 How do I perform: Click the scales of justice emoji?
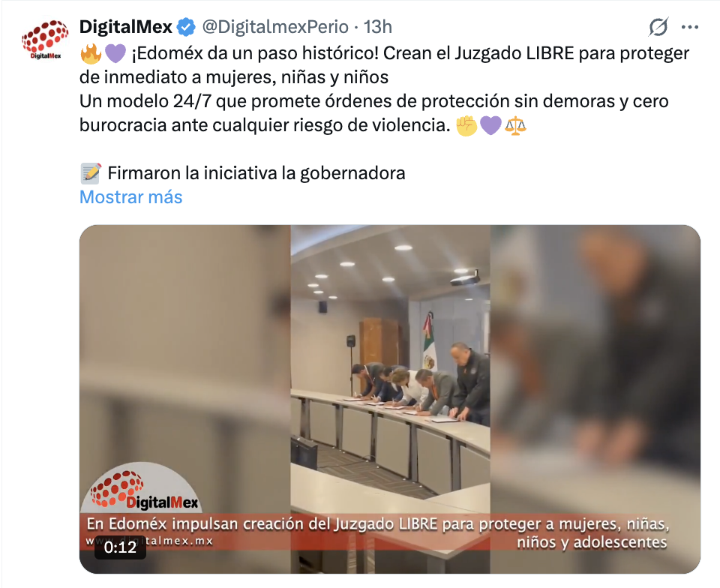(x=515, y=125)
